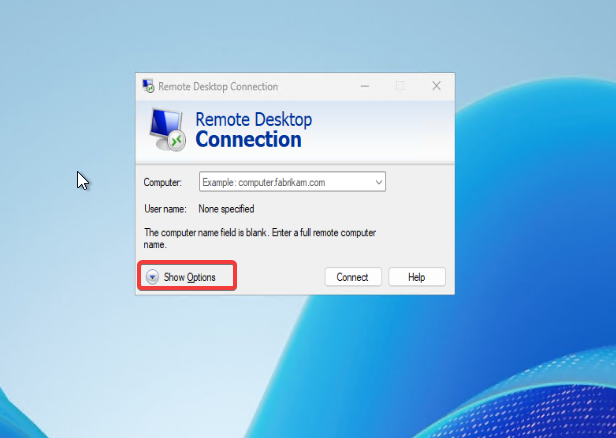Image resolution: width=616 pixels, height=438 pixels.
Task: Open the Help button
Action: [x=416, y=277]
